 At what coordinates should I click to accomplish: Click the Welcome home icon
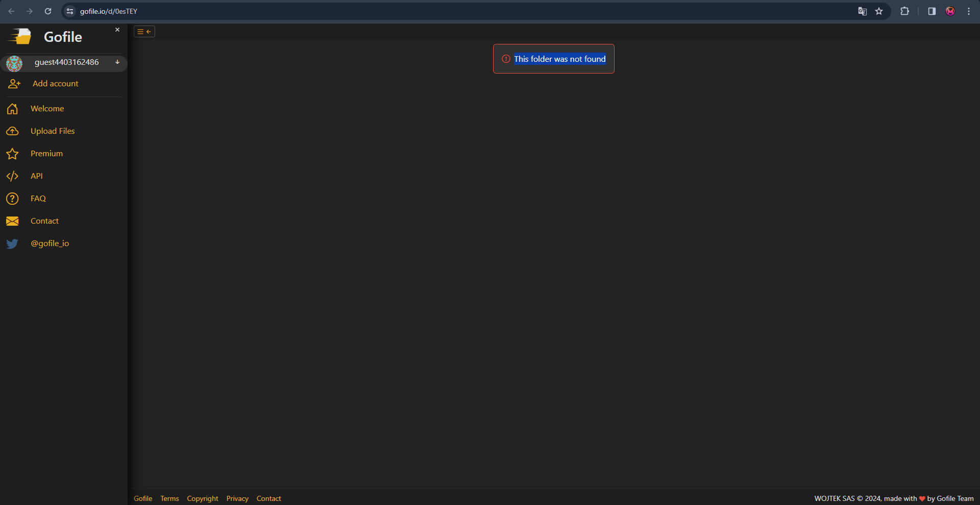[x=12, y=109]
